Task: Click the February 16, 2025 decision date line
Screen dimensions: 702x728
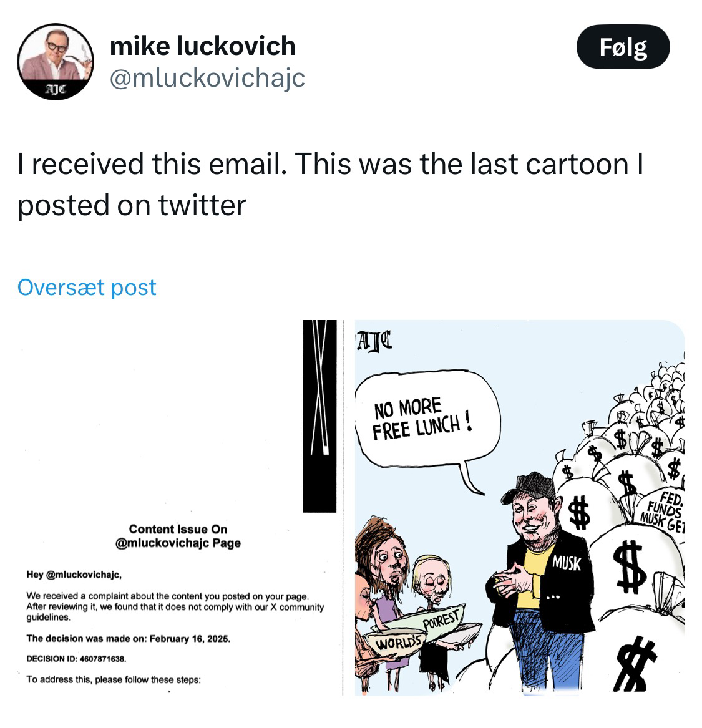Action: (x=128, y=638)
